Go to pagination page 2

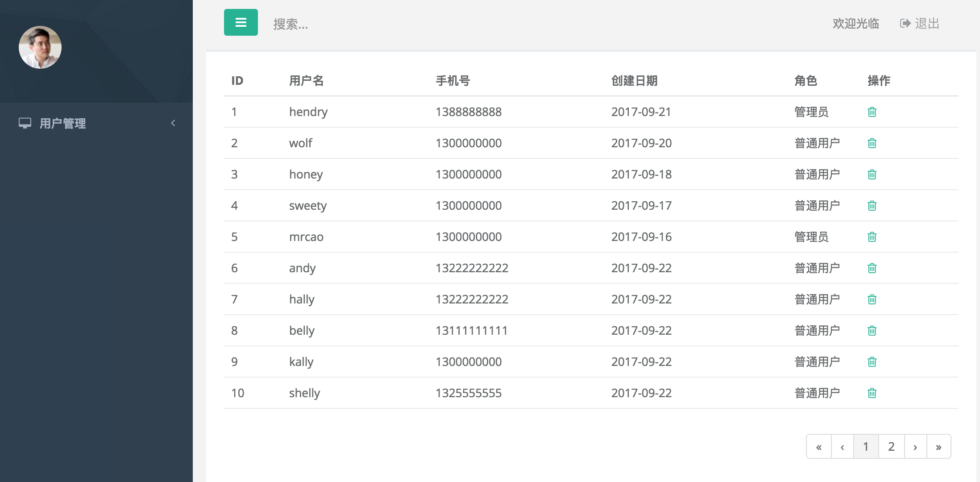[x=891, y=446]
